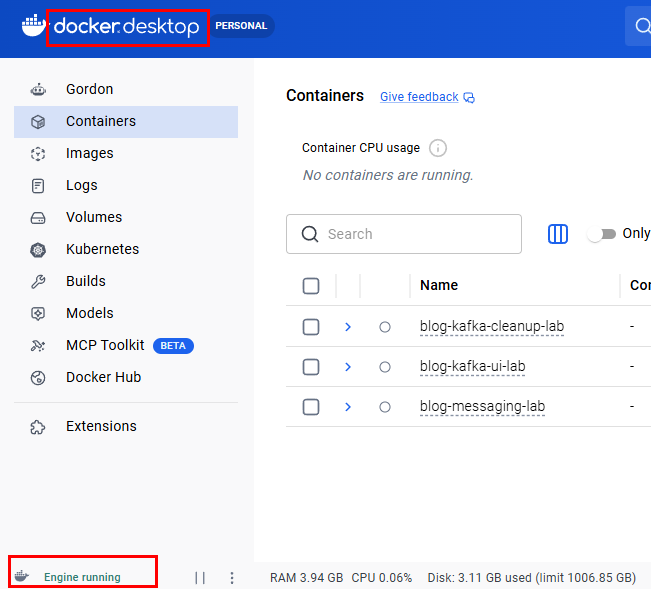Open the Images icon in sidebar

38,154
